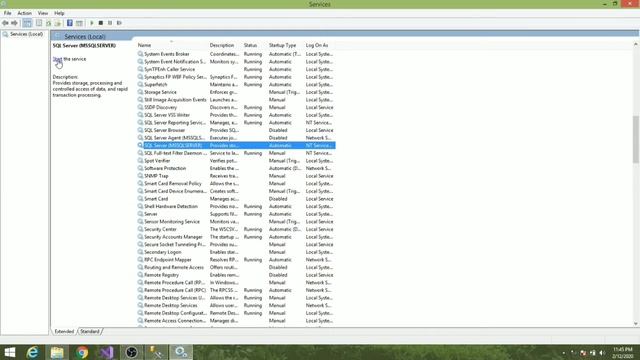Select the System Event Notification service row
Viewport: 640px width, 360px height.
(x=236, y=62)
